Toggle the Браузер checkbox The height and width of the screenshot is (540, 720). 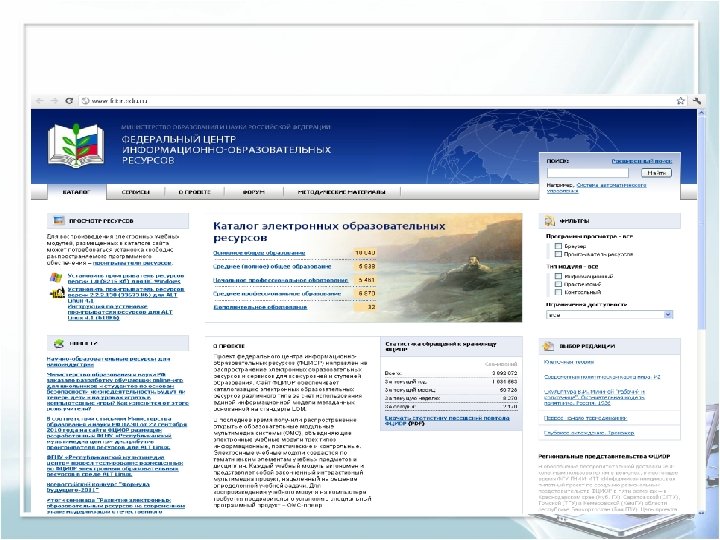[x=558, y=246]
